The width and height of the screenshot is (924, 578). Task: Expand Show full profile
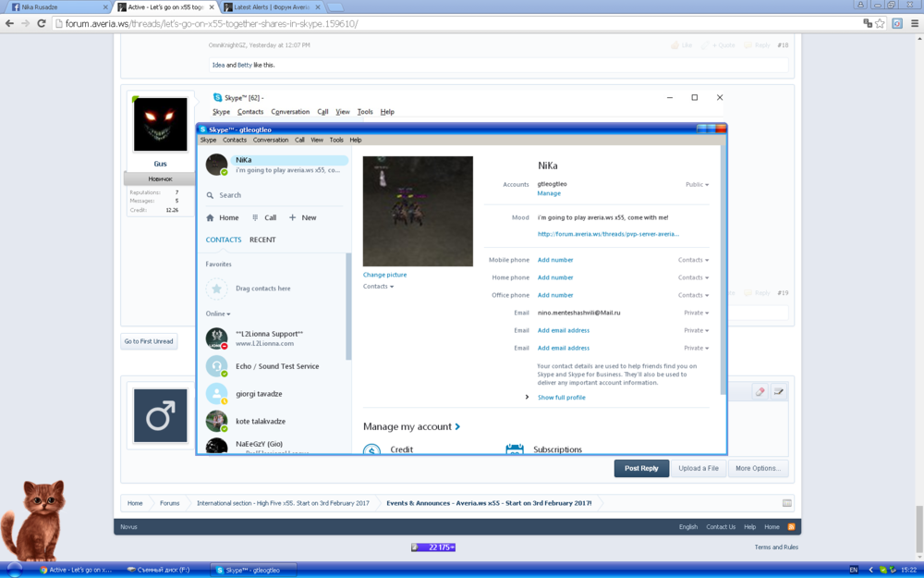coord(561,398)
